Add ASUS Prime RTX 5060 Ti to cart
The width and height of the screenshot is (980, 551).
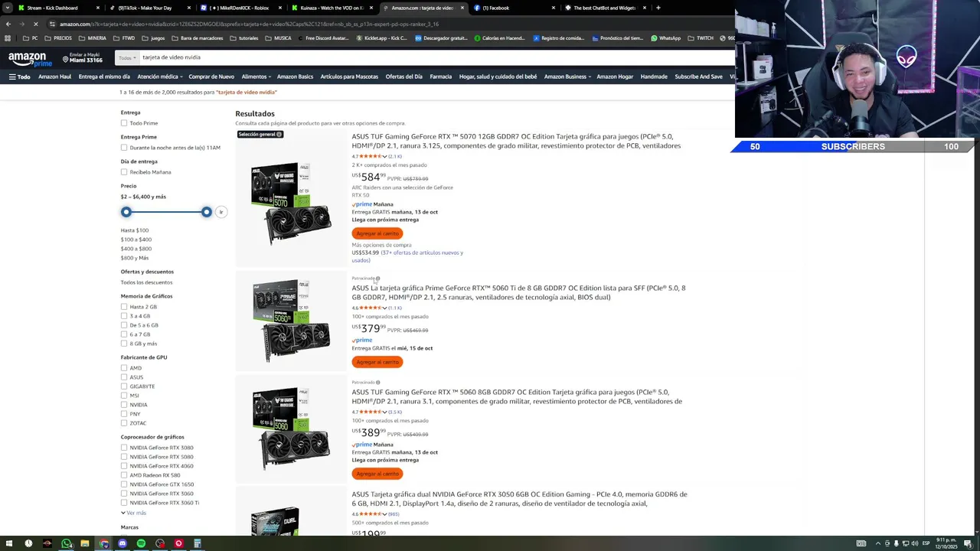point(377,362)
